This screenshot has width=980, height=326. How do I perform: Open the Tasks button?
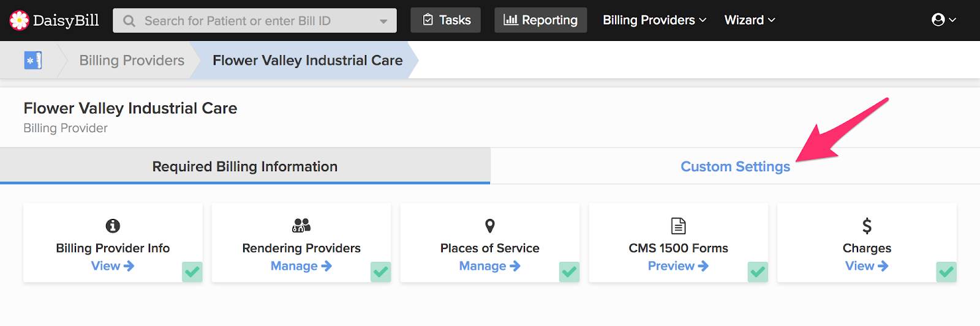click(x=446, y=20)
